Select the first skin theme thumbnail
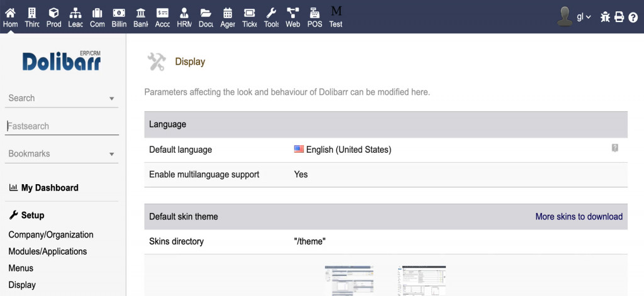 tap(349, 280)
